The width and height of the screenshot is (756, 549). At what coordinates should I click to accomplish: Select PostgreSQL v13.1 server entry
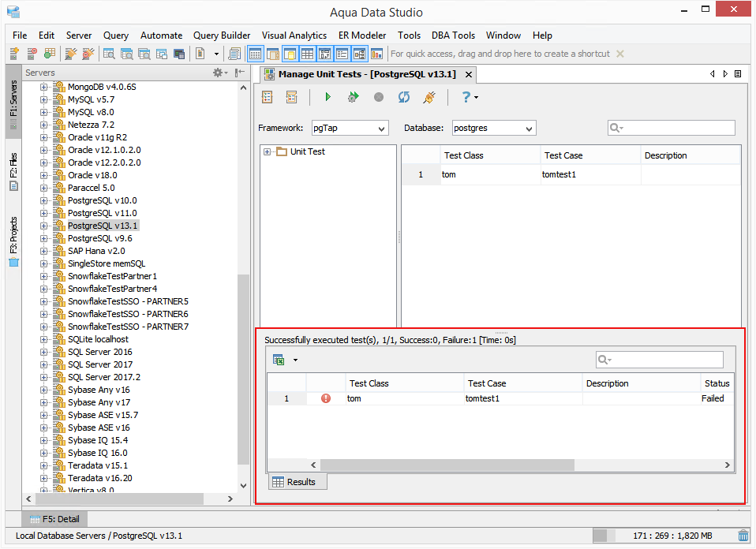(103, 226)
